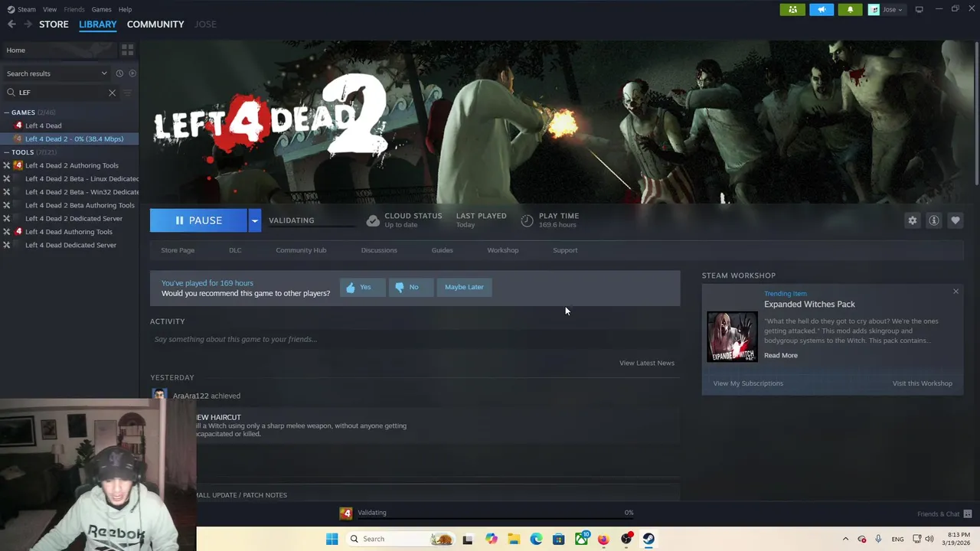Image resolution: width=980 pixels, height=551 pixels.
Task: Go to the COMMUNITY tab
Action: pyautogui.click(x=155, y=24)
